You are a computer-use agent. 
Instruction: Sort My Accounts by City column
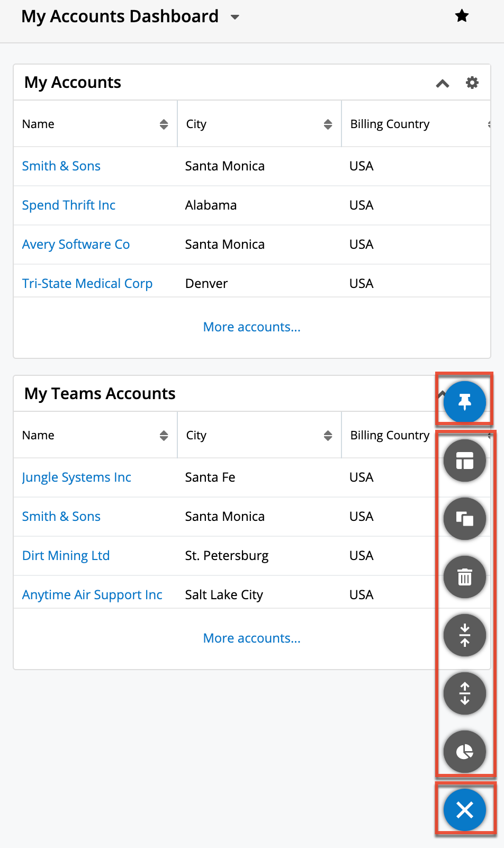328,124
